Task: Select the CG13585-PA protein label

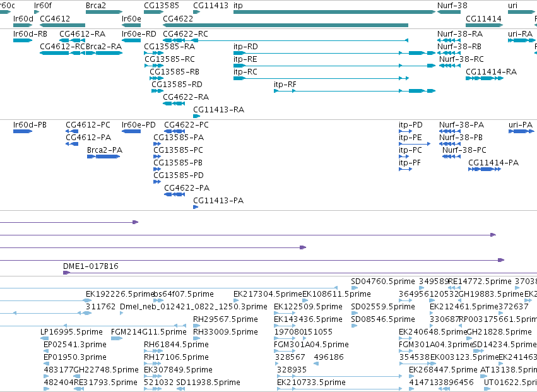Action: click(179, 138)
